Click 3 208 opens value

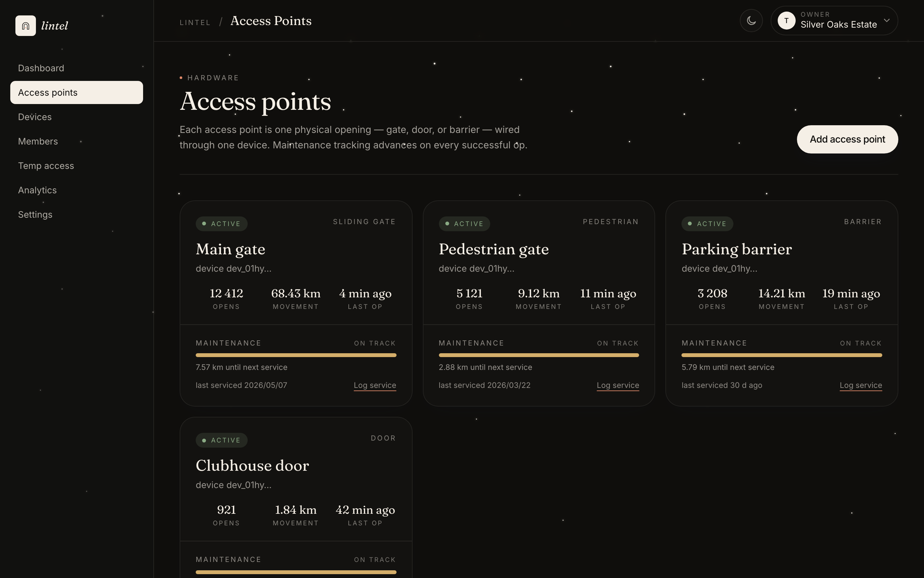click(x=712, y=293)
